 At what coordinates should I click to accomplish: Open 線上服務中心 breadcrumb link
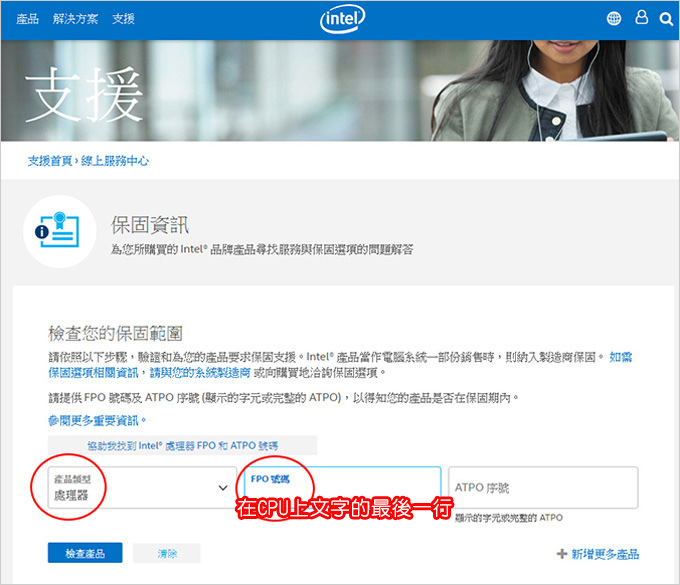(115, 161)
